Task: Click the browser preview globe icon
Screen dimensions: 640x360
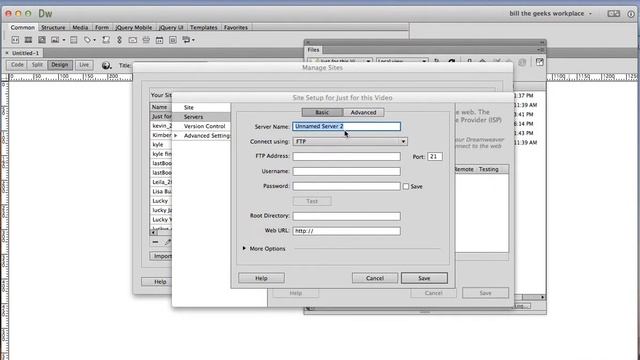Action: [x=106, y=65]
